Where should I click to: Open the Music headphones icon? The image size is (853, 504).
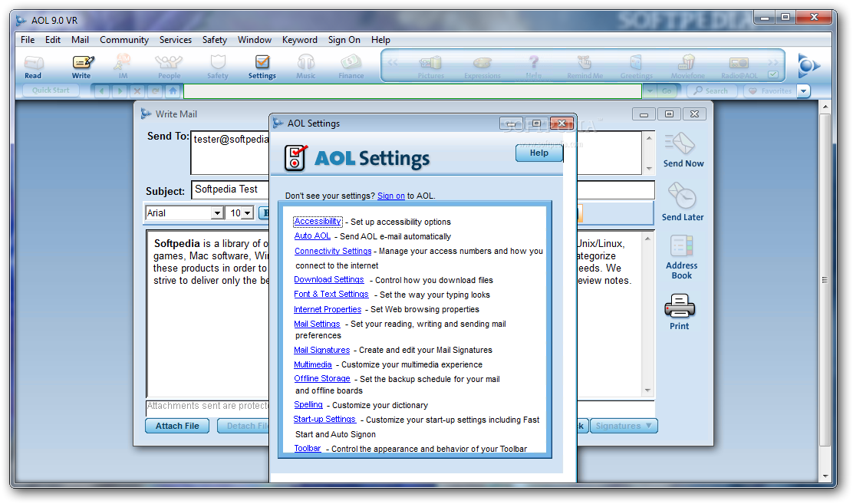coord(306,67)
